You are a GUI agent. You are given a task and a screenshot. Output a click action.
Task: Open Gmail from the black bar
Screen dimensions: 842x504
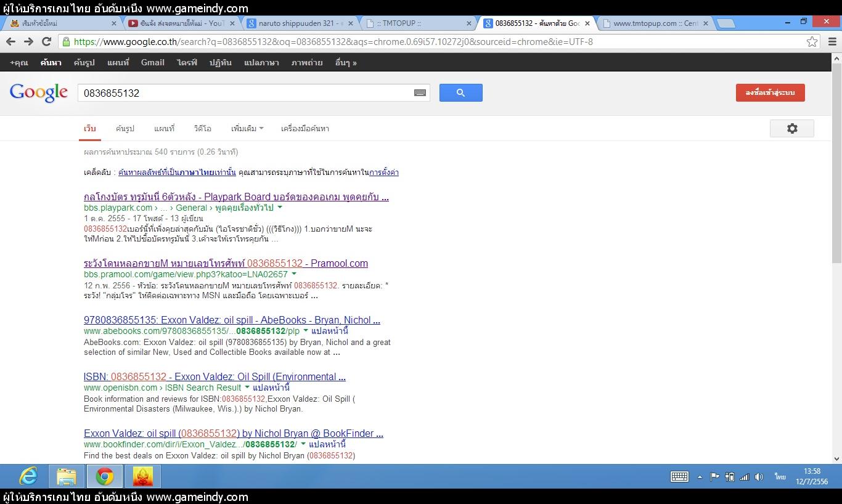(152, 62)
